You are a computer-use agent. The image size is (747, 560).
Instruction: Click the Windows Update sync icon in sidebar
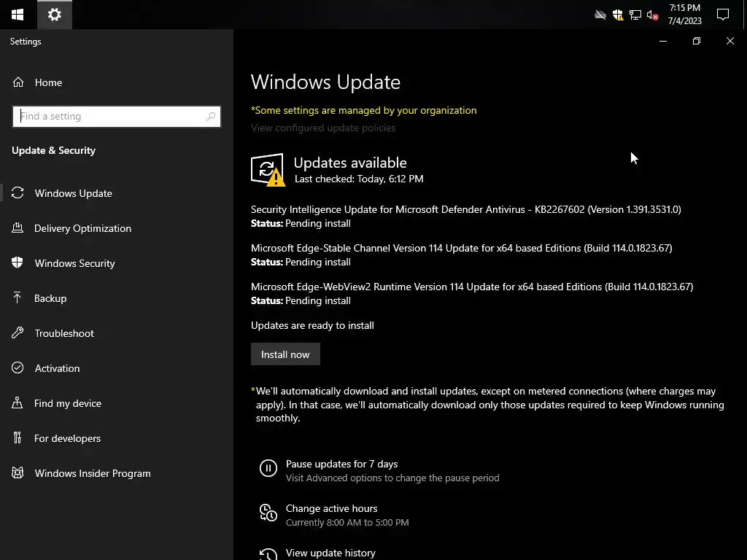coord(18,192)
